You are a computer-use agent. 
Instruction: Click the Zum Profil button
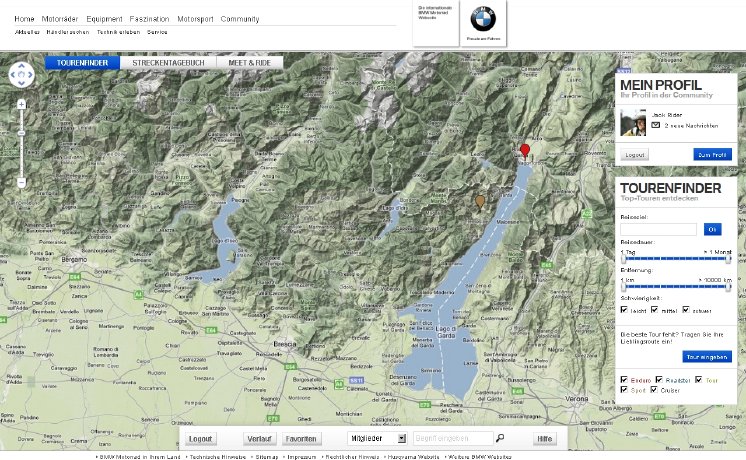coord(712,155)
